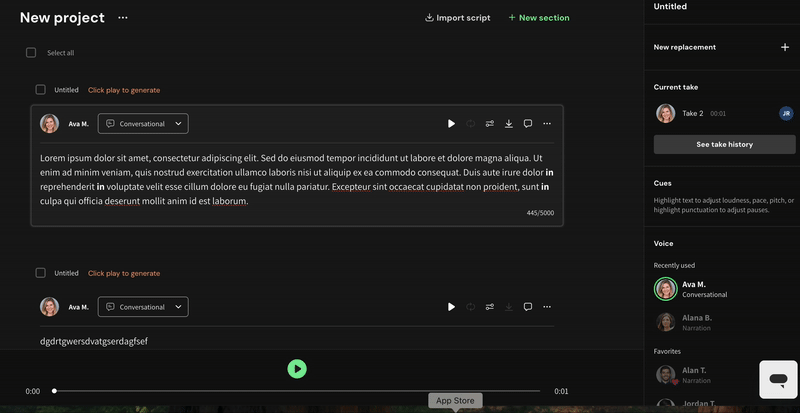
Task: Open the New project three-dot menu
Action: click(123, 18)
